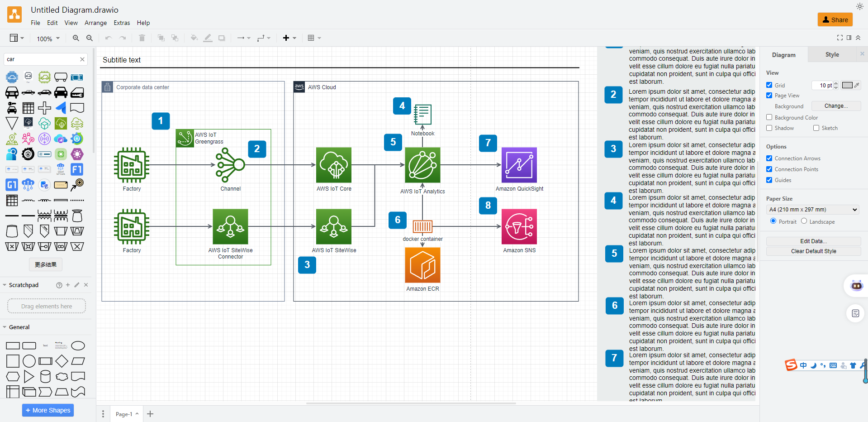This screenshot has width=868, height=422.
Task: Click the Zoom Out magnifier icon
Action: (90, 38)
